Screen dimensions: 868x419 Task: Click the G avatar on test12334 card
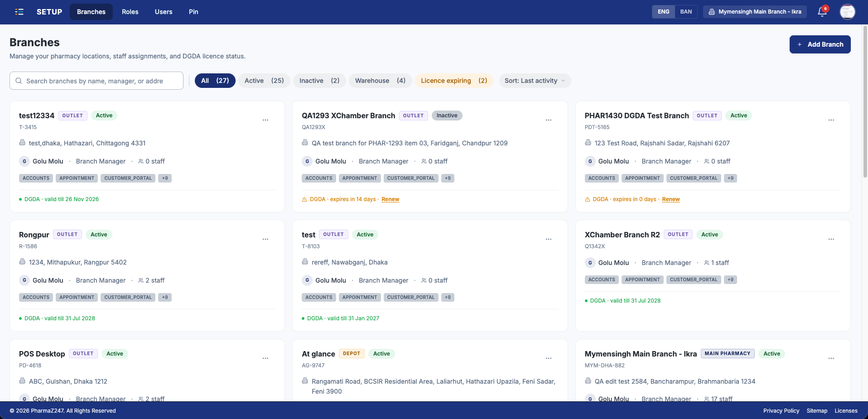[24, 161]
